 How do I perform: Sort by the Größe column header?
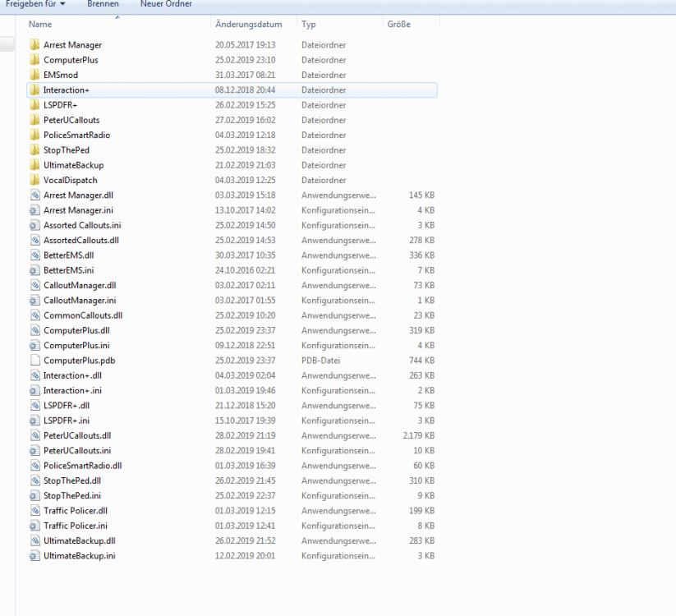click(399, 24)
